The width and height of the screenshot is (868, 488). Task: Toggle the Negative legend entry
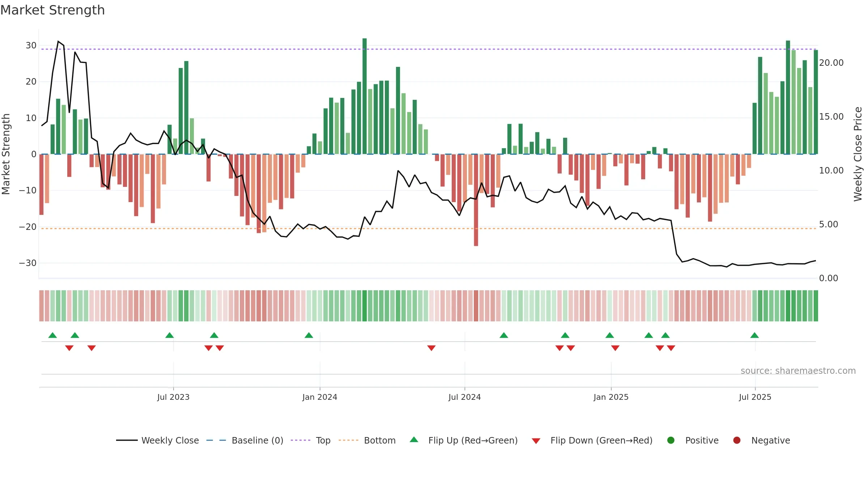761,440
